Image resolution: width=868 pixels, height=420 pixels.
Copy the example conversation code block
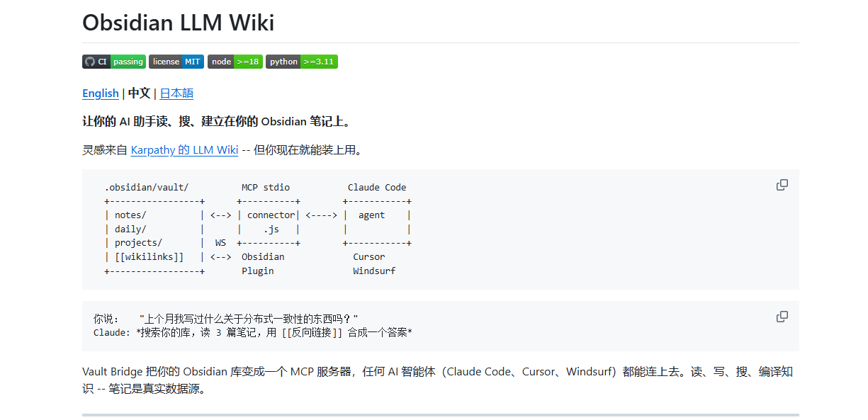(782, 317)
